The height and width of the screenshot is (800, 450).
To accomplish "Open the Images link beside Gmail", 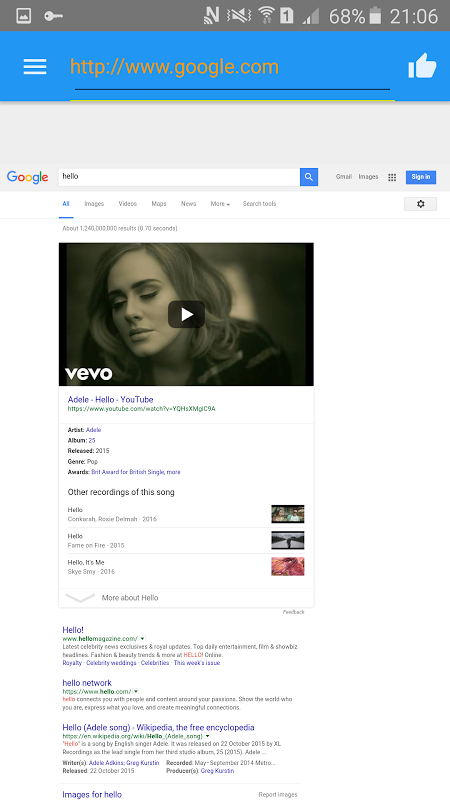I will tap(368, 177).
